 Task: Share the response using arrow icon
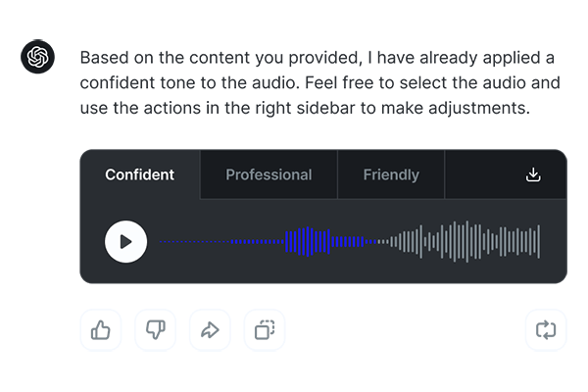coord(210,330)
